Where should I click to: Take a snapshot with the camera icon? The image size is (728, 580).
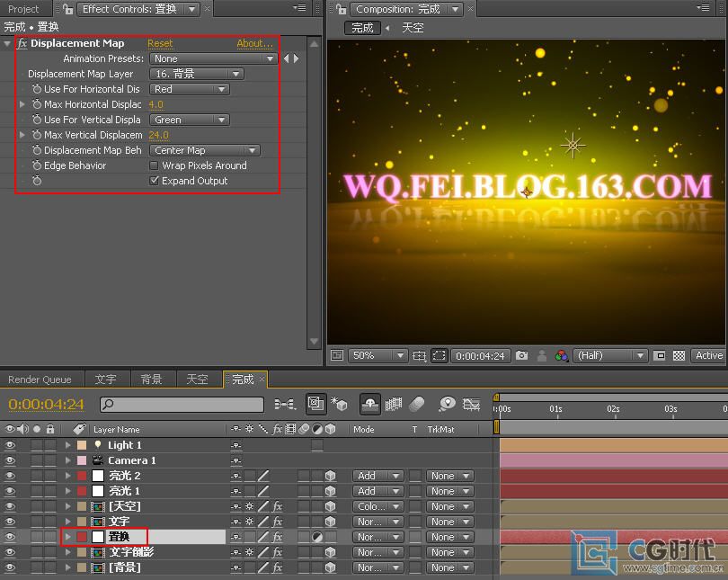[x=522, y=356]
